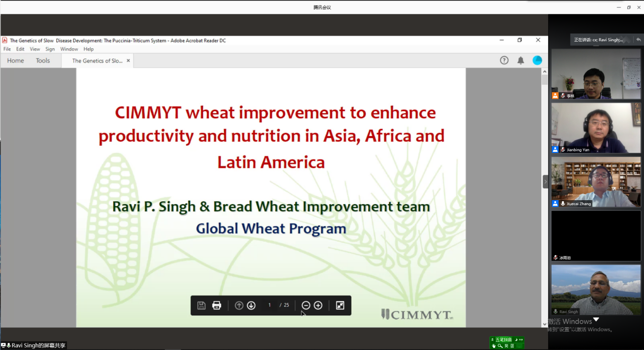Click the save icon in PDF toolbar

[201, 305]
